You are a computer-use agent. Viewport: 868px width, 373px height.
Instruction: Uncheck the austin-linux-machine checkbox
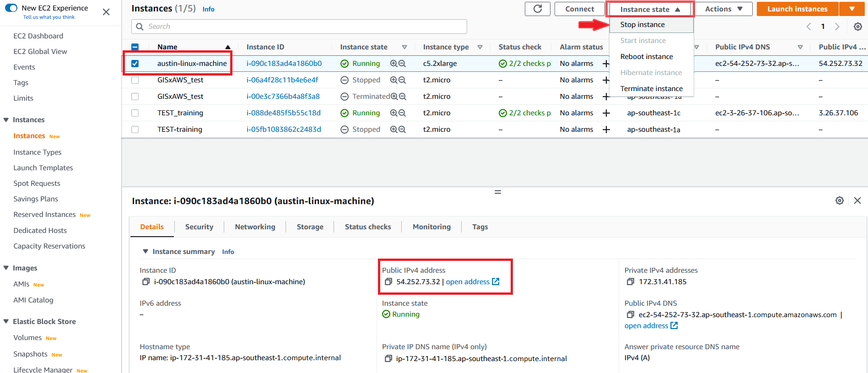tap(135, 64)
